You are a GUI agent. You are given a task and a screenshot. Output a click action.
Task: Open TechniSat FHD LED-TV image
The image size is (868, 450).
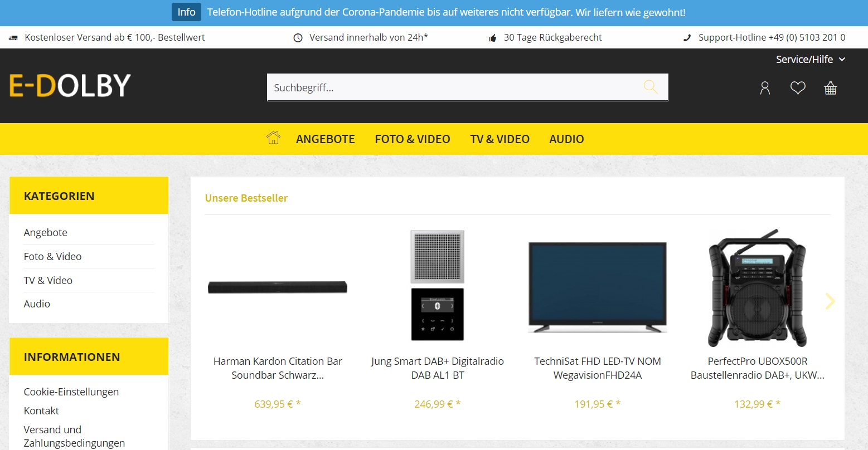point(598,287)
